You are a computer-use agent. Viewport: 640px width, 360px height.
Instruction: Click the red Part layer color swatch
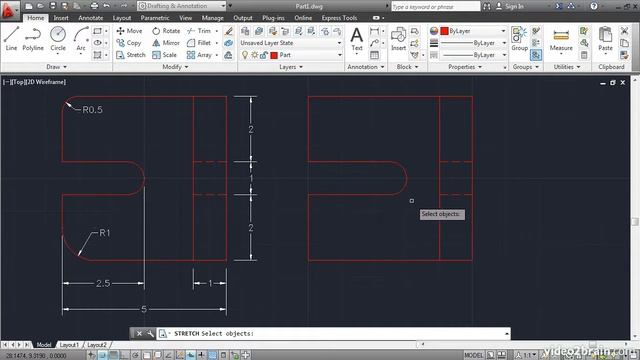click(x=274, y=55)
